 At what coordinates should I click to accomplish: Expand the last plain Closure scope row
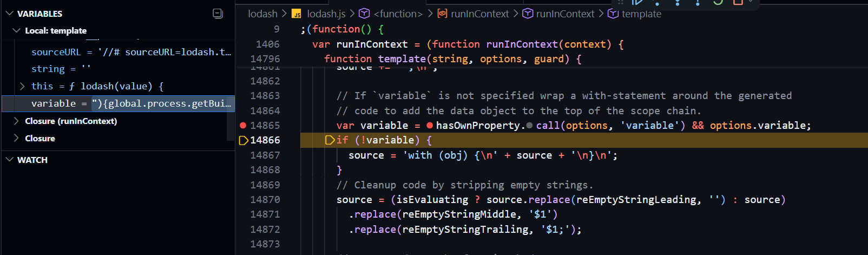tap(16, 138)
